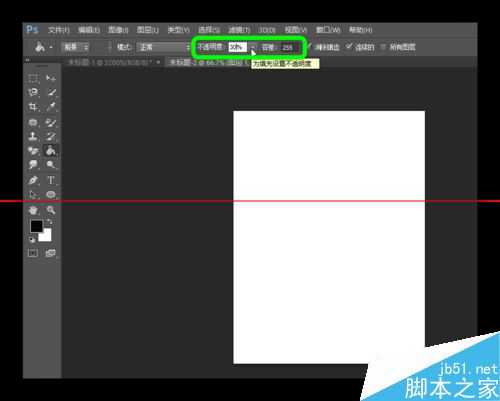Image resolution: width=500 pixels, height=401 pixels.
Task: Switch to the 未标题-2 document tab
Action: [x=208, y=62]
